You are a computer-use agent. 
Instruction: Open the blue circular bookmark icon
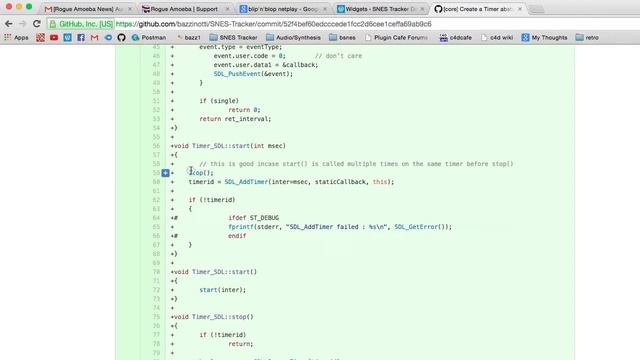pyautogui.click(x=108, y=38)
